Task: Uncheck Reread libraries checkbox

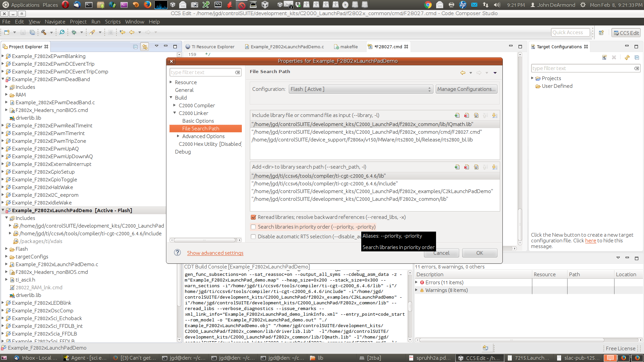Action: coord(253,217)
